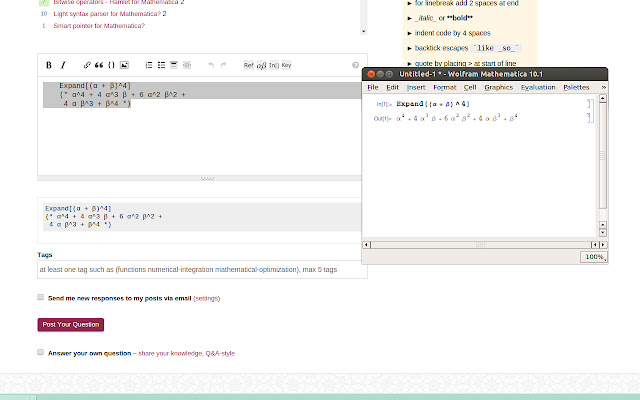Insert a hyperlink using the chain icon
Viewport: 640px width, 400px height.
click(x=87, y=65)
